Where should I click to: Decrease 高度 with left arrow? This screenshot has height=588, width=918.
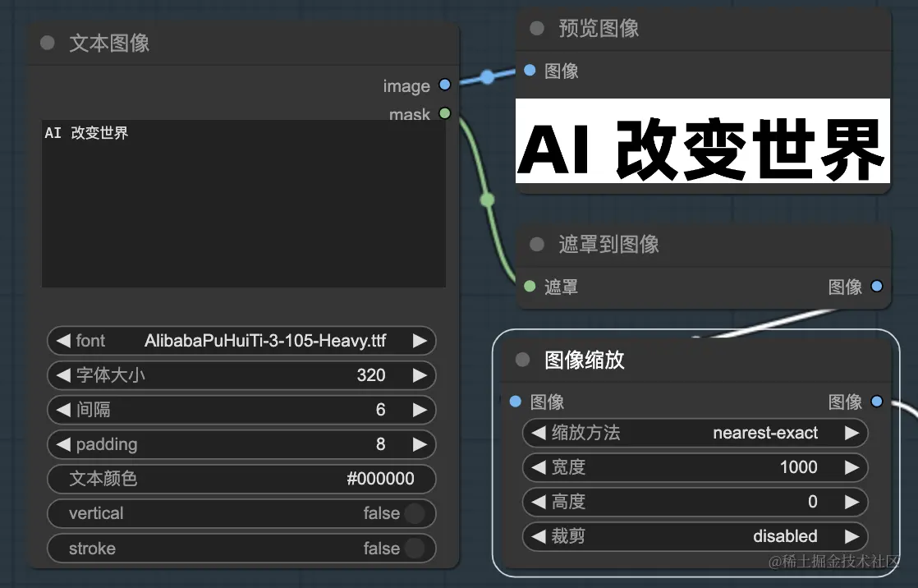click(x=539, y=502)
